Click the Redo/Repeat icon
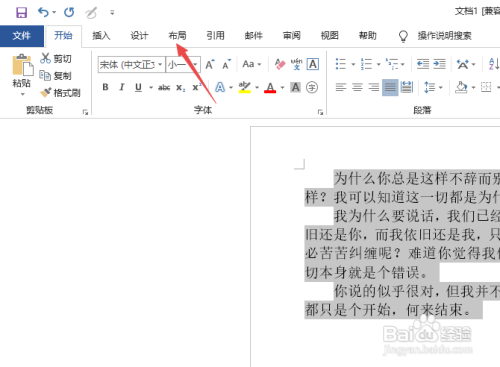 pyautogui.click(x=69, y=13)
